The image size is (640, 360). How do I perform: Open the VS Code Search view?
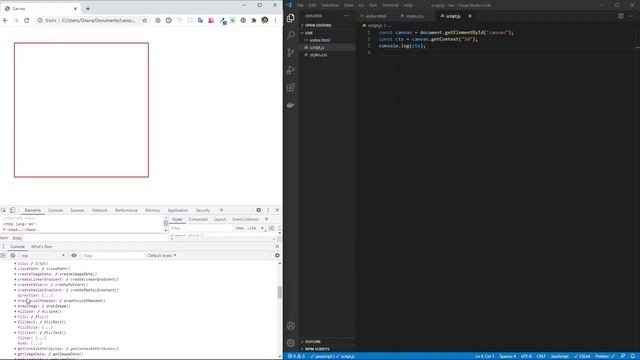point(291,35)
